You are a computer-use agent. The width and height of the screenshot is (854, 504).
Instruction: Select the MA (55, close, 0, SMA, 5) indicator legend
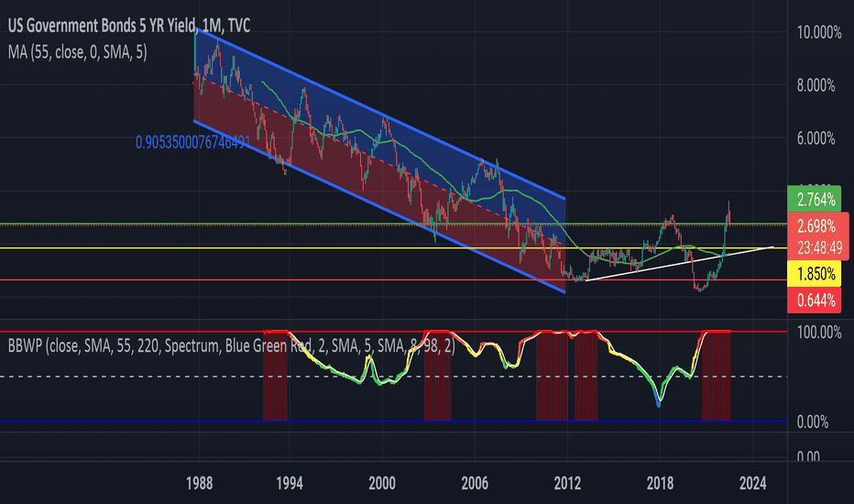pyautogui.click(x=77, y=52)
